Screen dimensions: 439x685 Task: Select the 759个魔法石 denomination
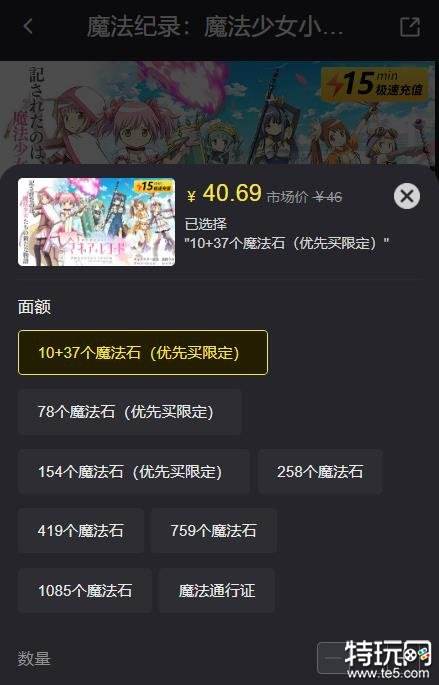coord(214,531)
